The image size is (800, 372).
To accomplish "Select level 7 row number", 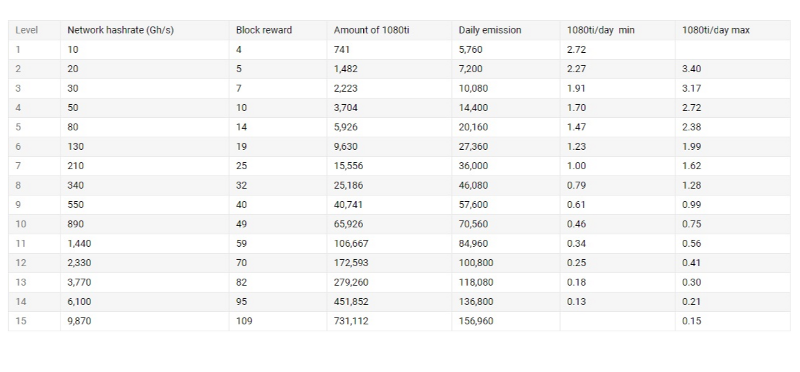I will pos(18,166).
